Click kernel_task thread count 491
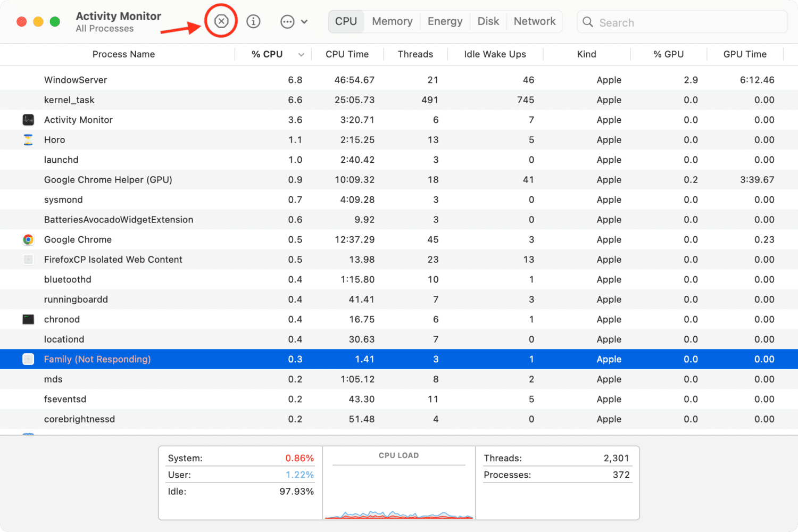The height and width of the screenshot is (532, 798). (430, 100)
